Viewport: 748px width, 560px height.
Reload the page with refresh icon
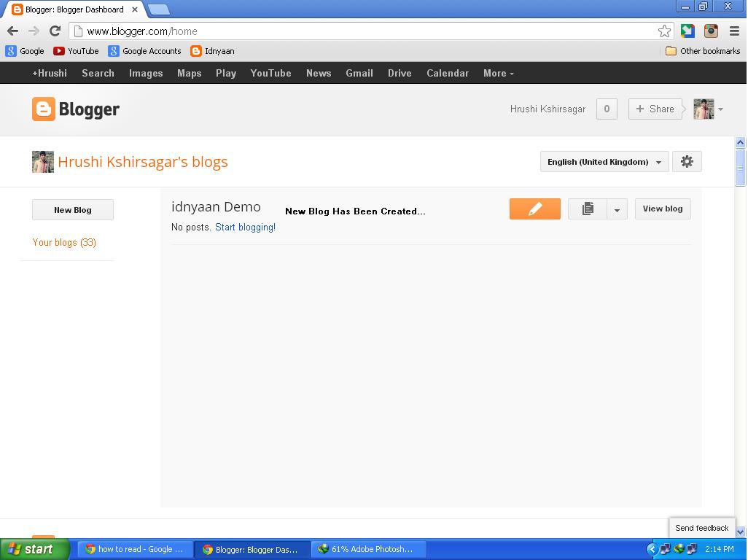point(55,31)
